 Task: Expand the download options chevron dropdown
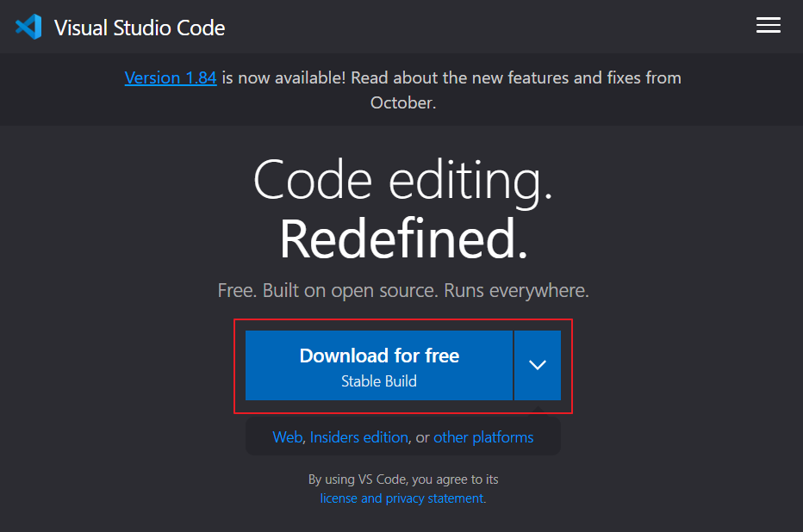point(538,365)
